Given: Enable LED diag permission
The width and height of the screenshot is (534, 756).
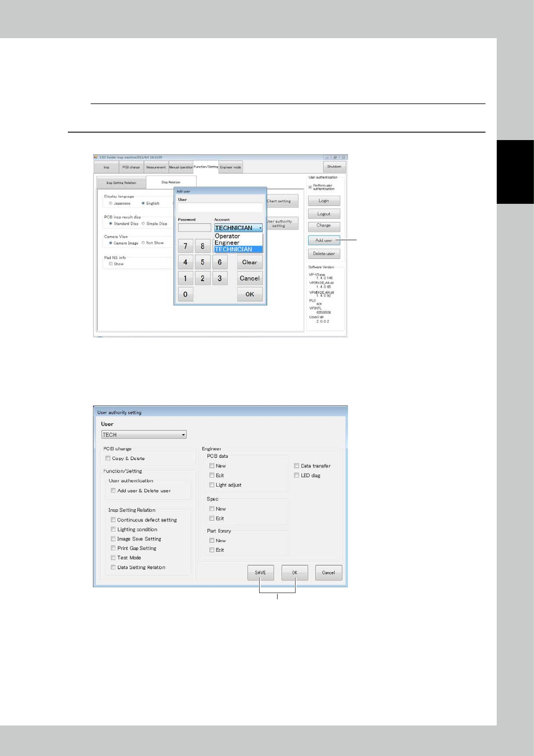Looking at the screenshot, I should point(296,475).
